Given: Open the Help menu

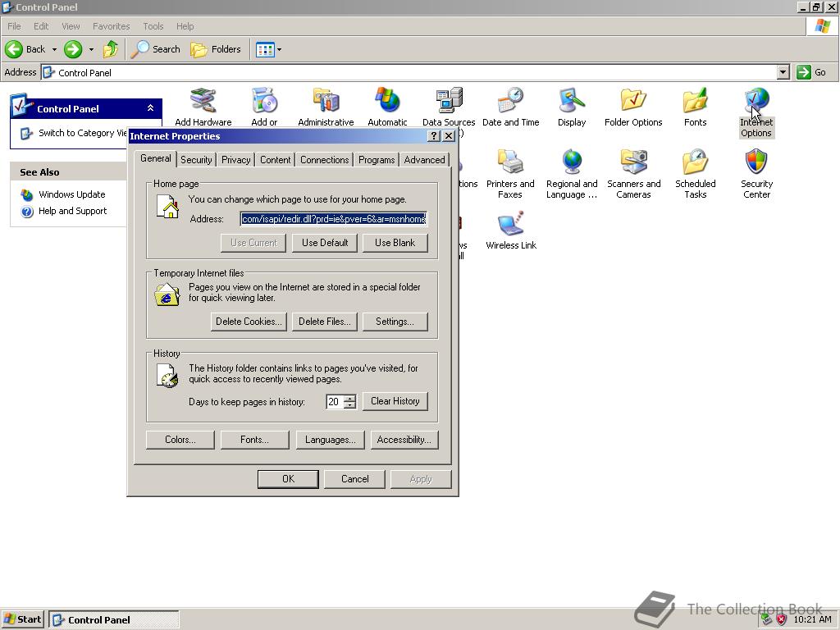Looking at the screenshot, I should click(x=185, y=26).
